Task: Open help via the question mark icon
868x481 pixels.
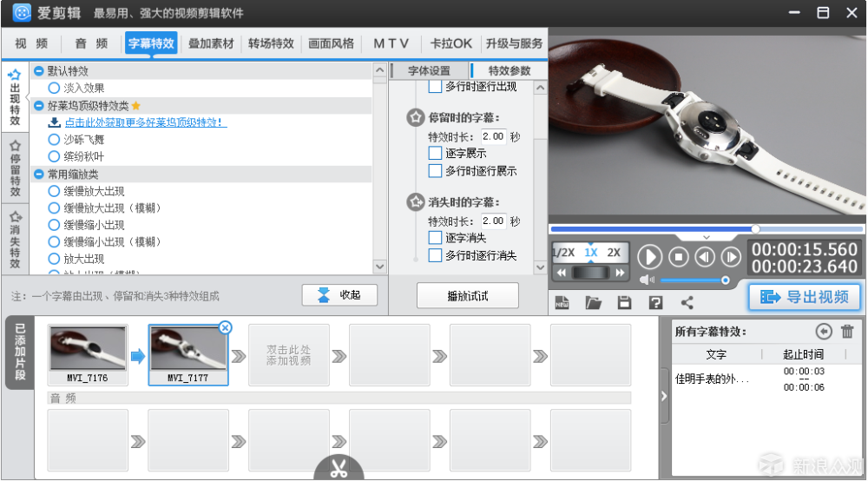Action: point(655,302)
